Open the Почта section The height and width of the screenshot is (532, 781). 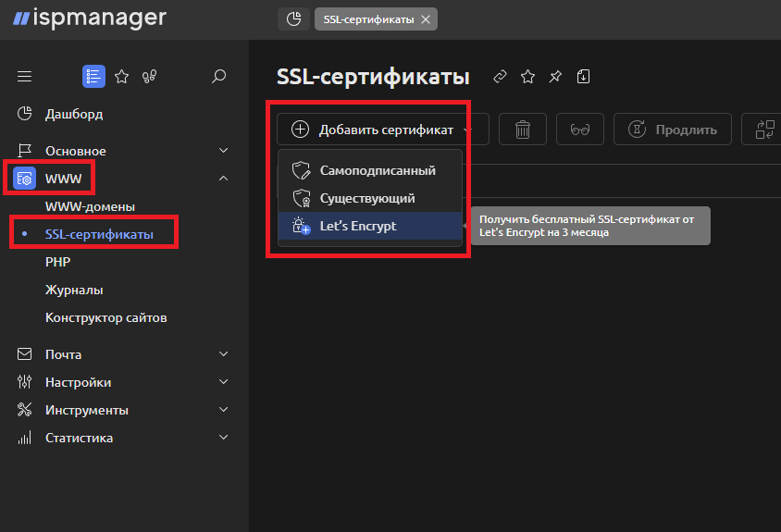click(x=63, y=354)
